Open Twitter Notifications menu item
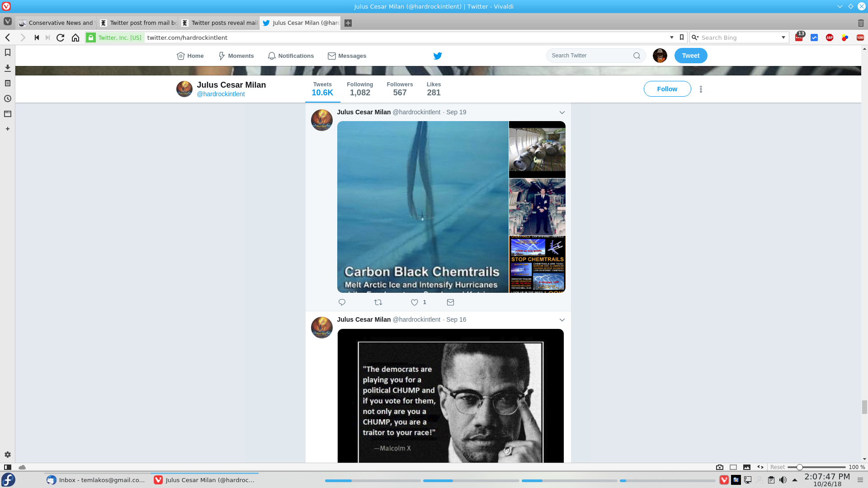 (x=291, y=56)
